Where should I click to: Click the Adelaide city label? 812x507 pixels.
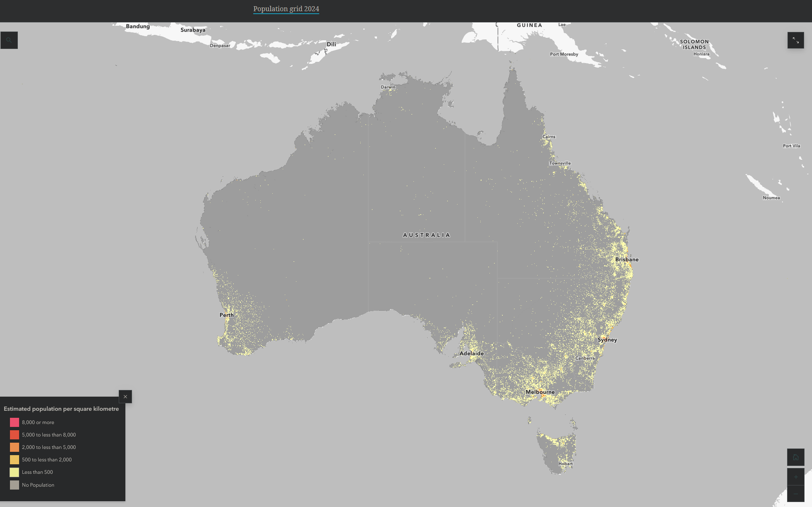[471, 353]
